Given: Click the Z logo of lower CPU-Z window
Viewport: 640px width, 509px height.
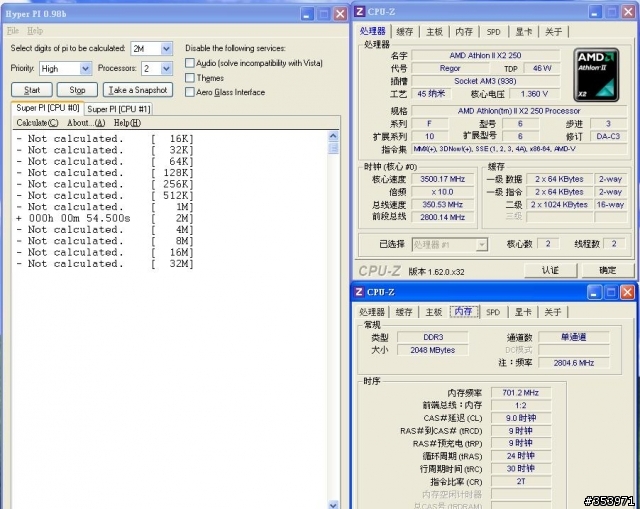Looking at the screenshot, I should click(359, 292).
